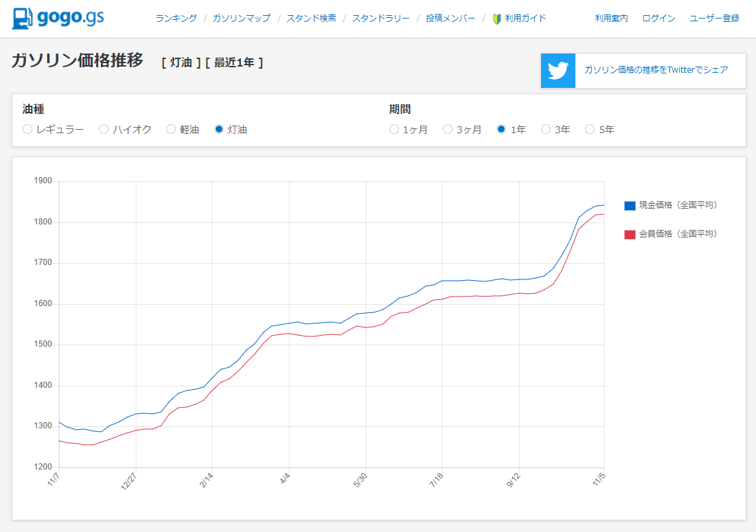Switch the period to 3ヶ月

[448, 129]
